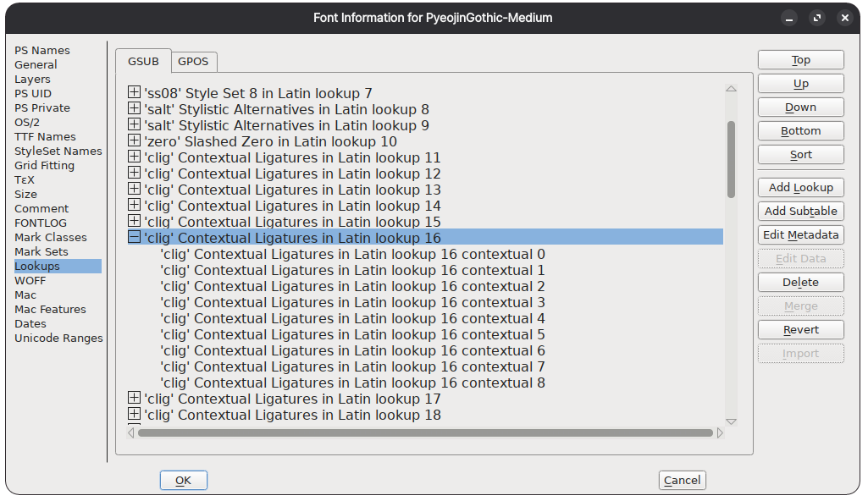Open the Mac section in sidebar

[25, 295]
